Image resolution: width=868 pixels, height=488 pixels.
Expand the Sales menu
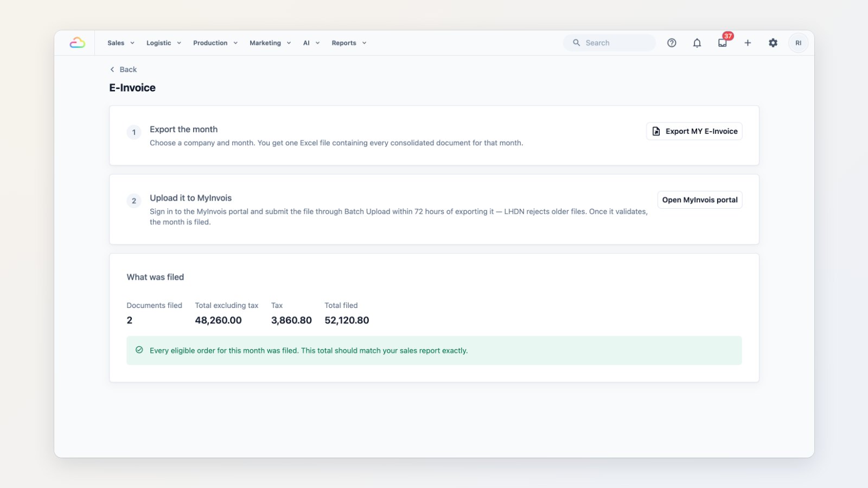120,43
